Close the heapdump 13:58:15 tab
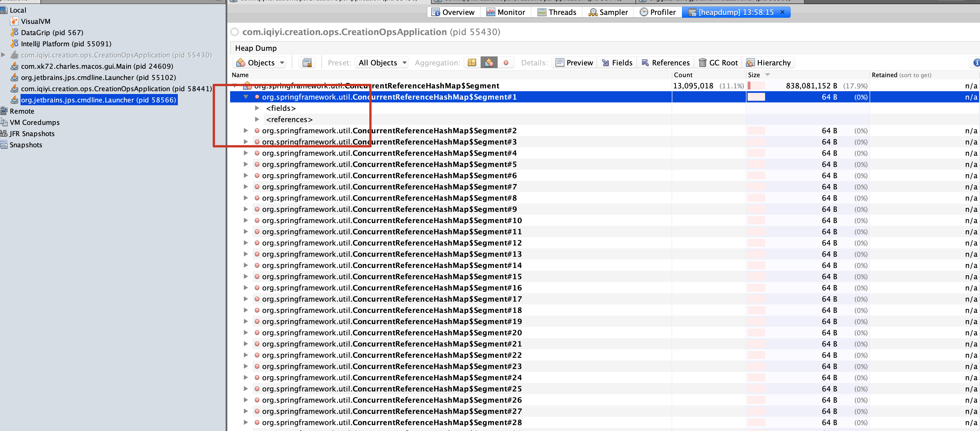The height and width of the screenshot is (431, 980). tap(782, 12)
